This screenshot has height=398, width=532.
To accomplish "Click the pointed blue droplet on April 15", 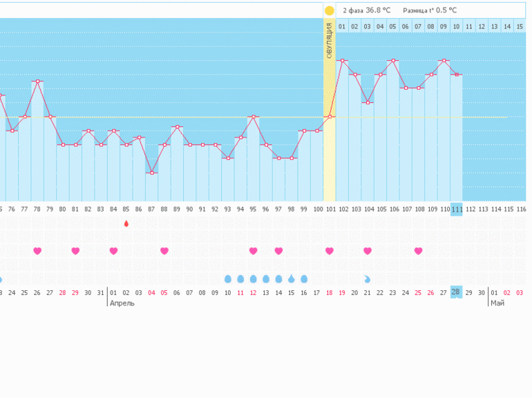I will click(292, 278).
